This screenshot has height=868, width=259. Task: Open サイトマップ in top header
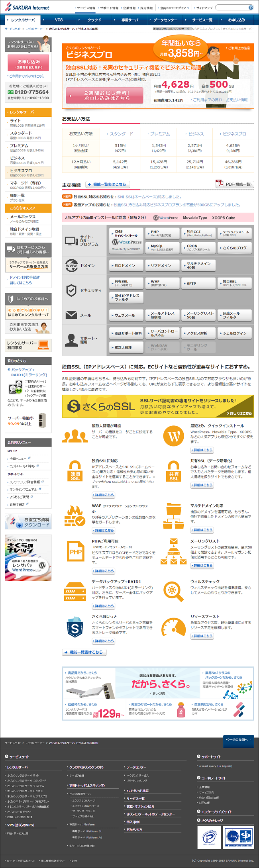tap(204, 8)
